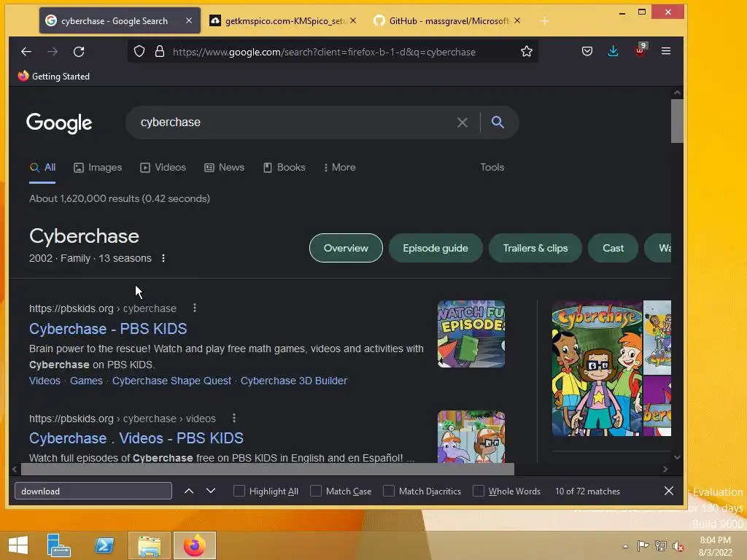Bookmark this page with star icon

527,52
